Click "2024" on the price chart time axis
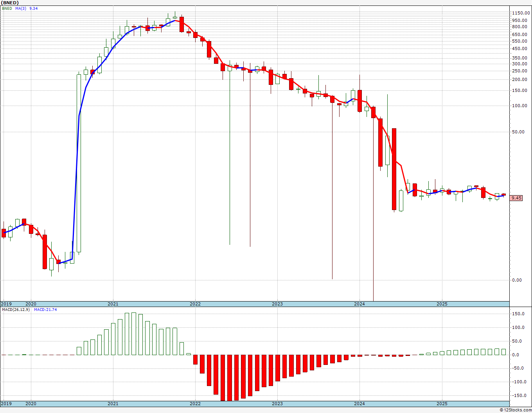Screen dimensions: 532x413 pos(359,304)
